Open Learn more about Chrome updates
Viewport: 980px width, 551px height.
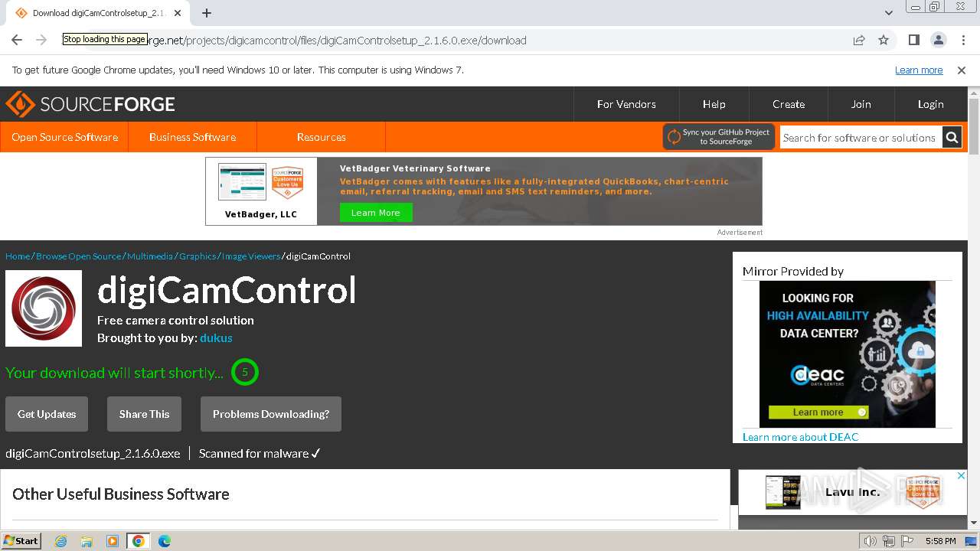[919, 70]
